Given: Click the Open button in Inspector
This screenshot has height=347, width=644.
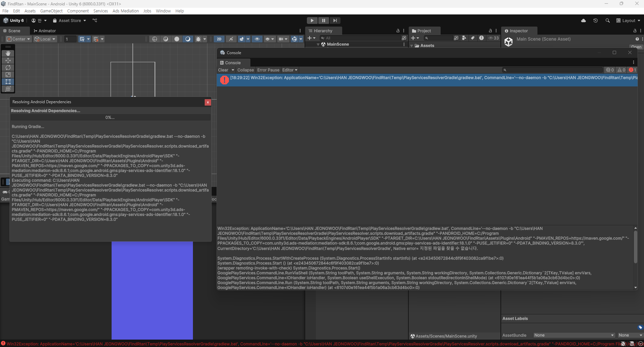Looking at the screenshot, I should pos(636,47).
